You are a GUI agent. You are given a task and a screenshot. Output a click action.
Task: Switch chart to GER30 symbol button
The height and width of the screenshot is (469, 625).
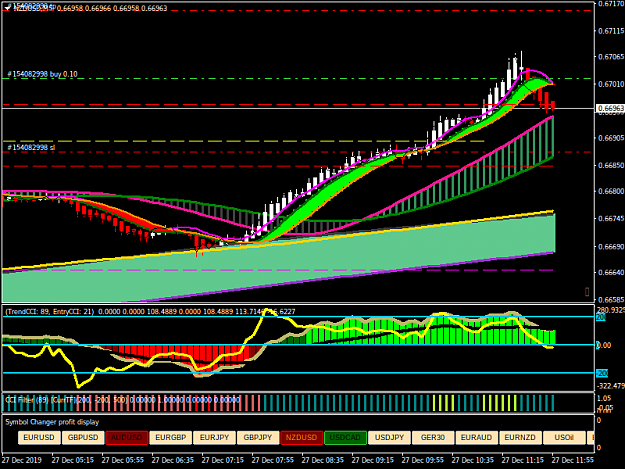pyautogui.click(x=433, y=438)
